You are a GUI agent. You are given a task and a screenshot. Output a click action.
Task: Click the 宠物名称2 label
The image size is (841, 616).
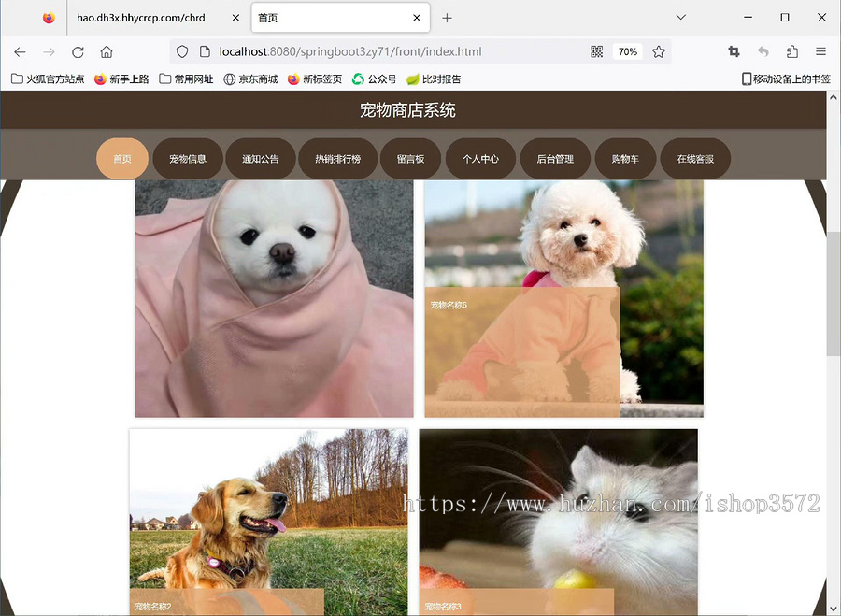tap(153, 607)
